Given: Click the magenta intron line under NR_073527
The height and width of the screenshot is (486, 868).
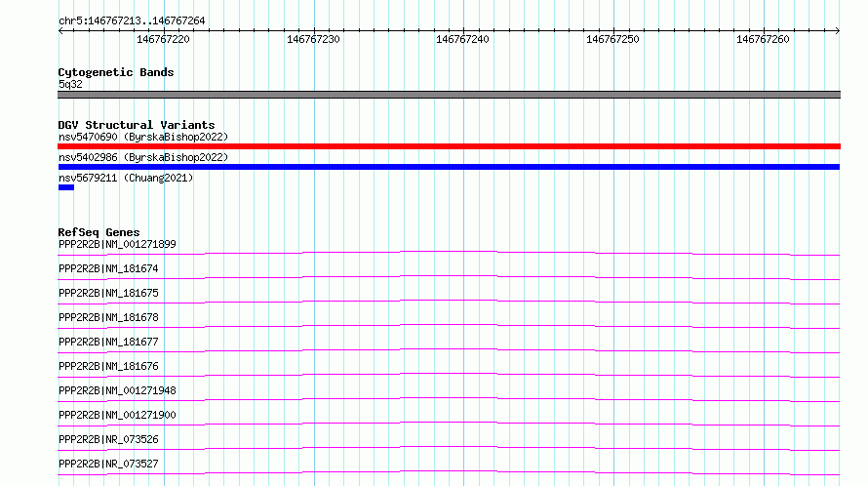Looking at the screenshot, I should click(x=449, y=471).
